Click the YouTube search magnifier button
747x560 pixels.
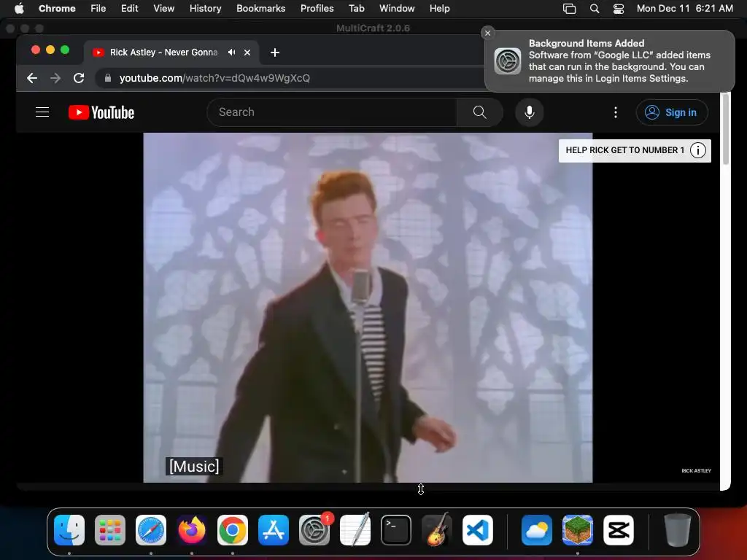click(480, 112)
